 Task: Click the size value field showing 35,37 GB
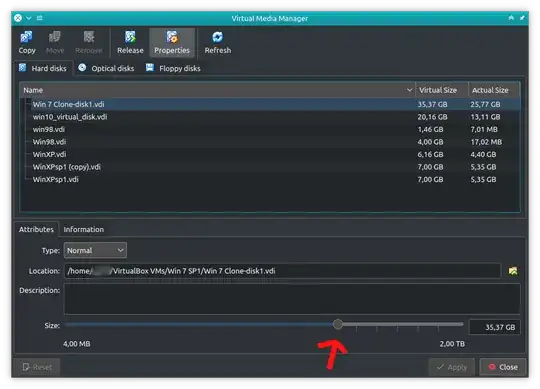495,327
